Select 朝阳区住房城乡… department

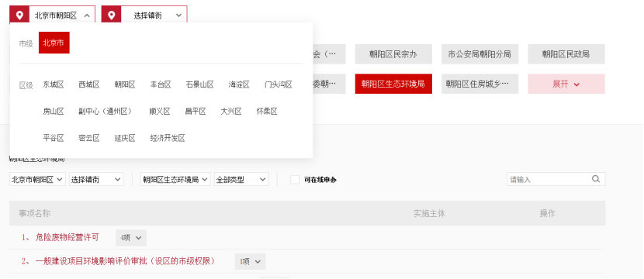pos(480,84)
